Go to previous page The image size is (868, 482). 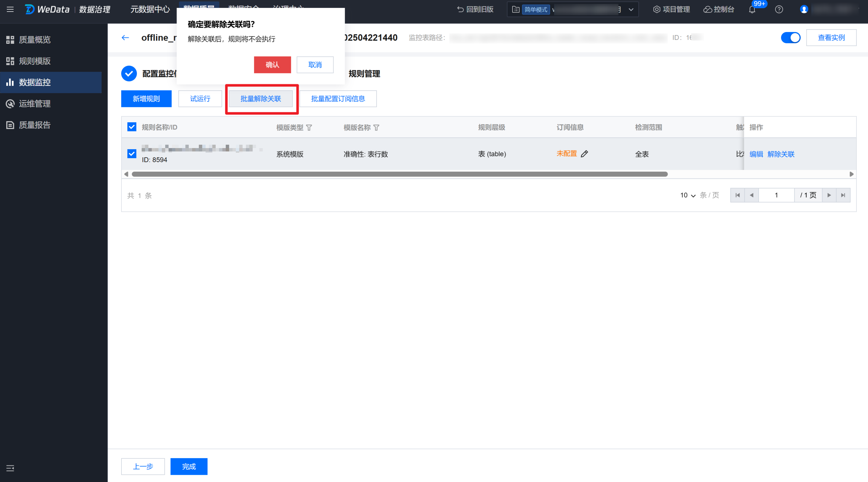pyautogui.click(x=751, y=195)
